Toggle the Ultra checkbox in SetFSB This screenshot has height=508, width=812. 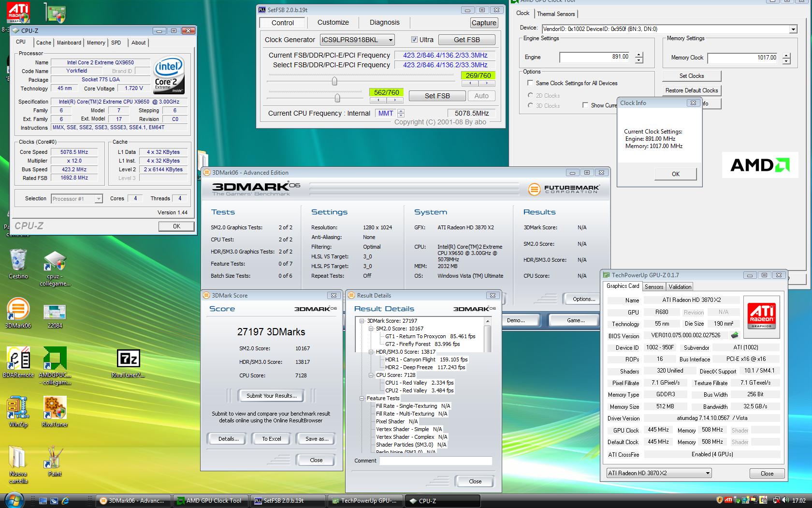(414, 40)
